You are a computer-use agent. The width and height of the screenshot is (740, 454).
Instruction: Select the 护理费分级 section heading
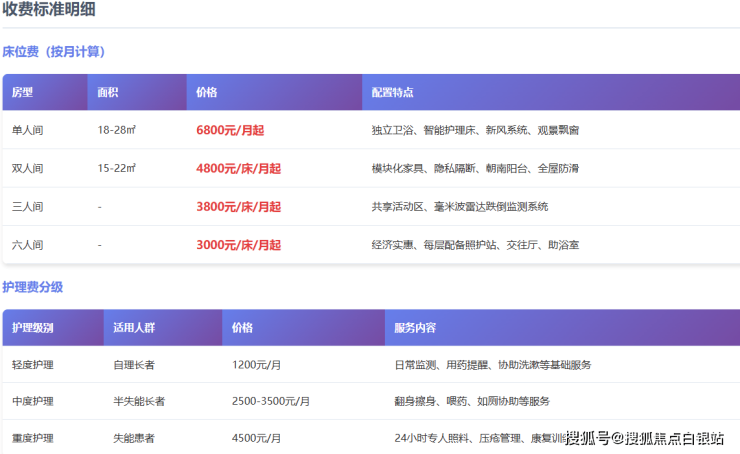tap(33, 287)
